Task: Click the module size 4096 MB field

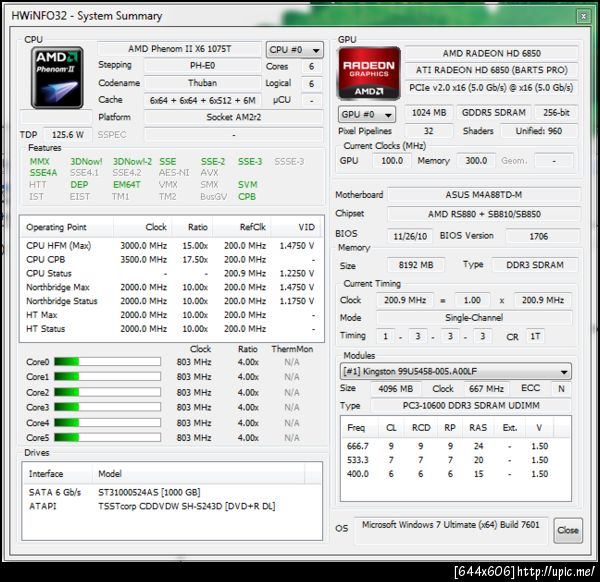Action: tap(396, 389)
